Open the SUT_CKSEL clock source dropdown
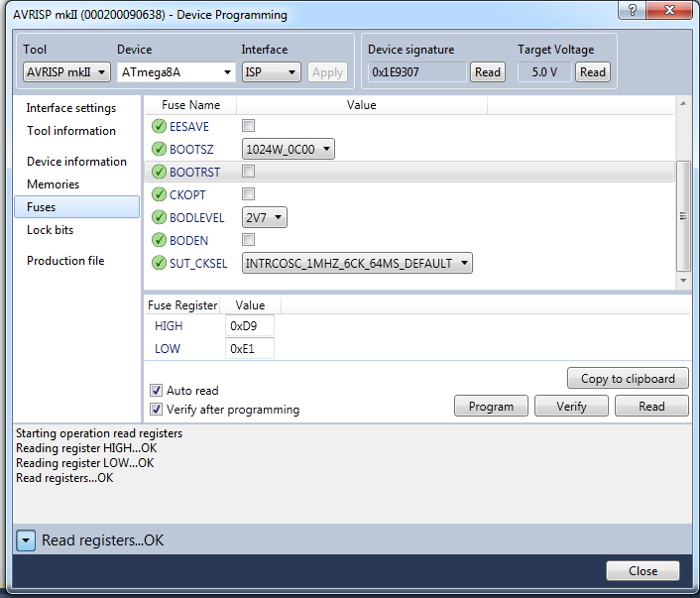Viewport: 700px width, 598px height. click(x=357, y=263)
